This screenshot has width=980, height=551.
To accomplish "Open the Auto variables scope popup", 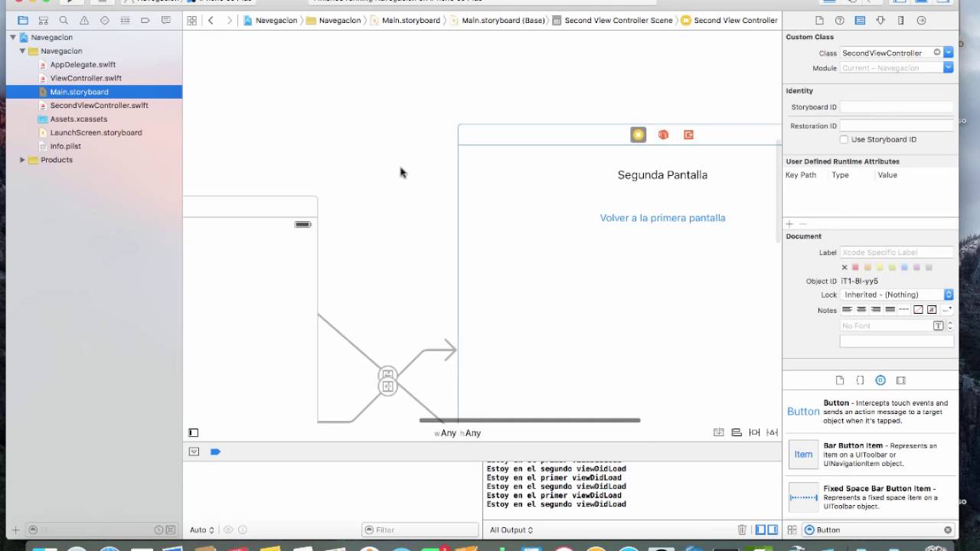I will pyautogui.click(x=202, y=530).
